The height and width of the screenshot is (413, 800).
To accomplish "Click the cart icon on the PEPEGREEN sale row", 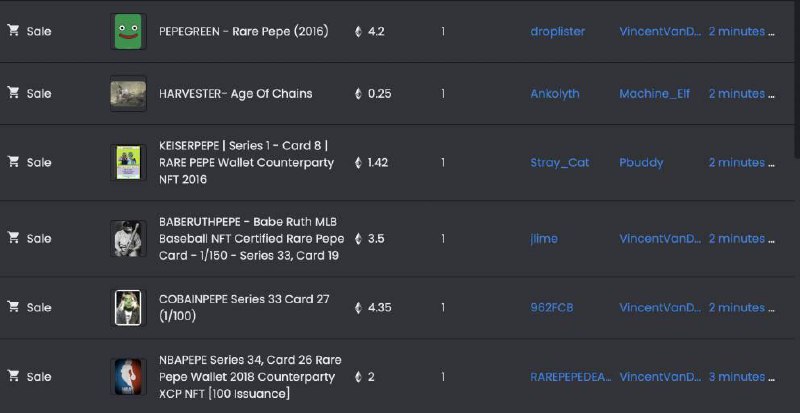I will [x=13, y=31].
